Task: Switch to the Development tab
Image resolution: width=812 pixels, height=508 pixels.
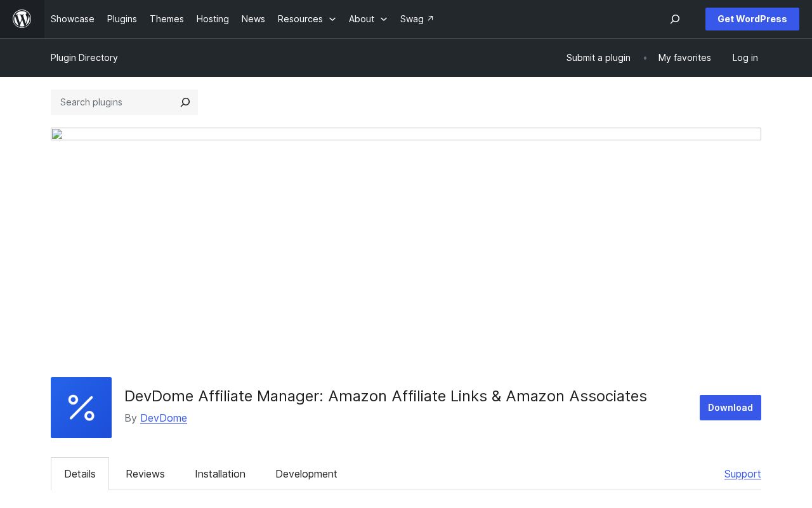Action: pyautogui.click(x=306, y=474)
